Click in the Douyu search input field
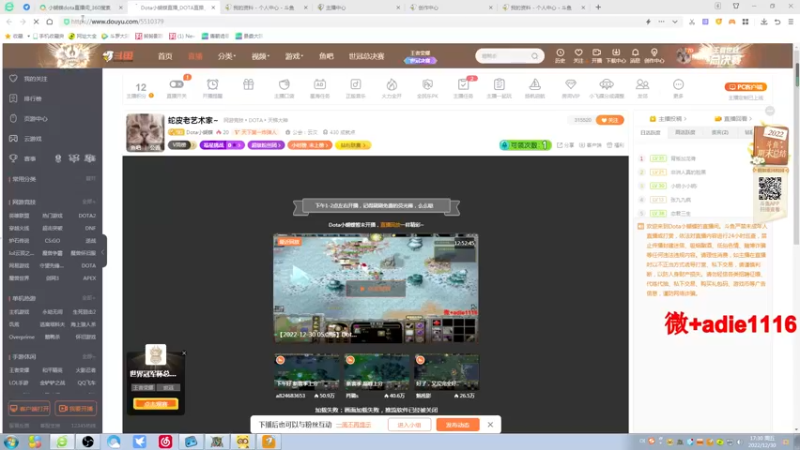The image size is (800, 450). [x=503, y=56]
